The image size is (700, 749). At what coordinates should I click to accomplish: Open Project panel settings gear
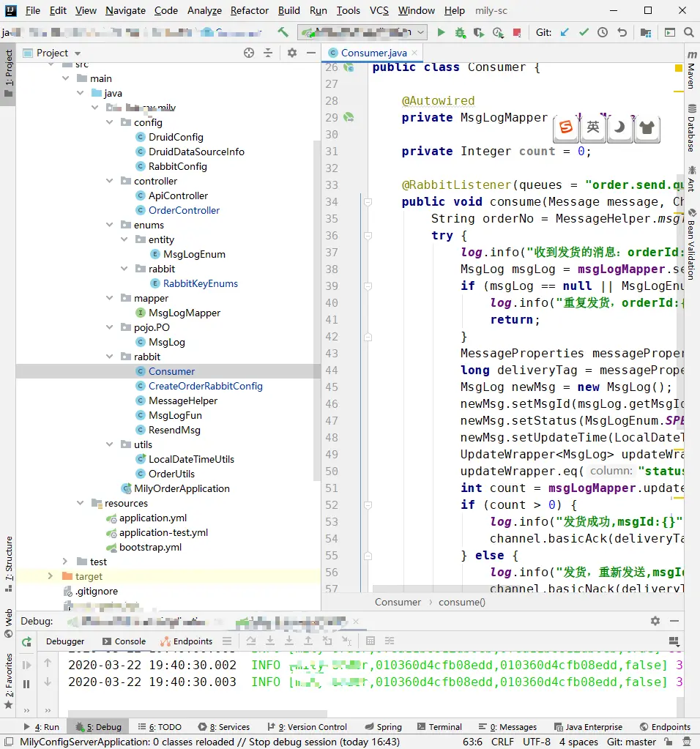click(292, 53)
